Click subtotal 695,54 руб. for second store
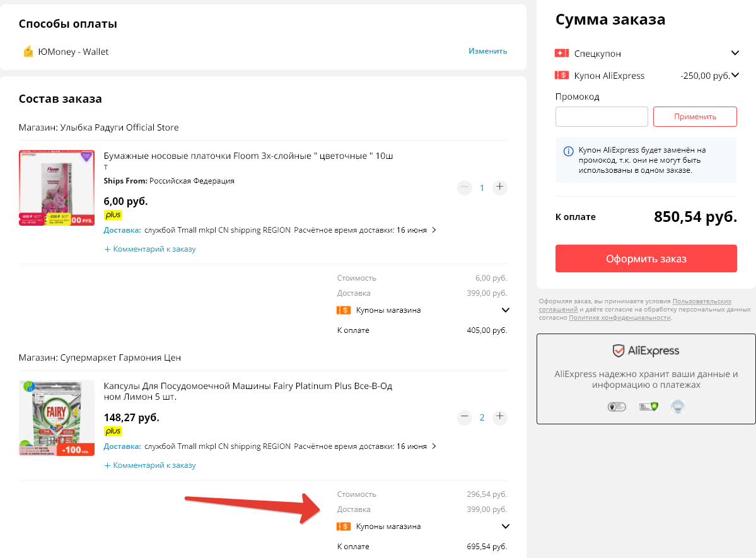The image size is (756, 558). pyautogui.click(x=487, y=547)
